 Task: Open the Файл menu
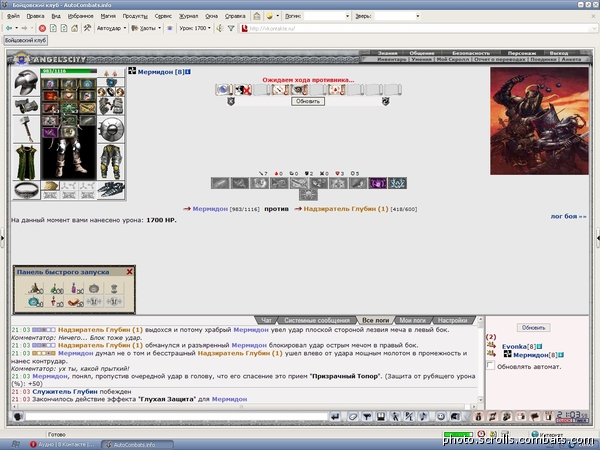coord(13,16)
